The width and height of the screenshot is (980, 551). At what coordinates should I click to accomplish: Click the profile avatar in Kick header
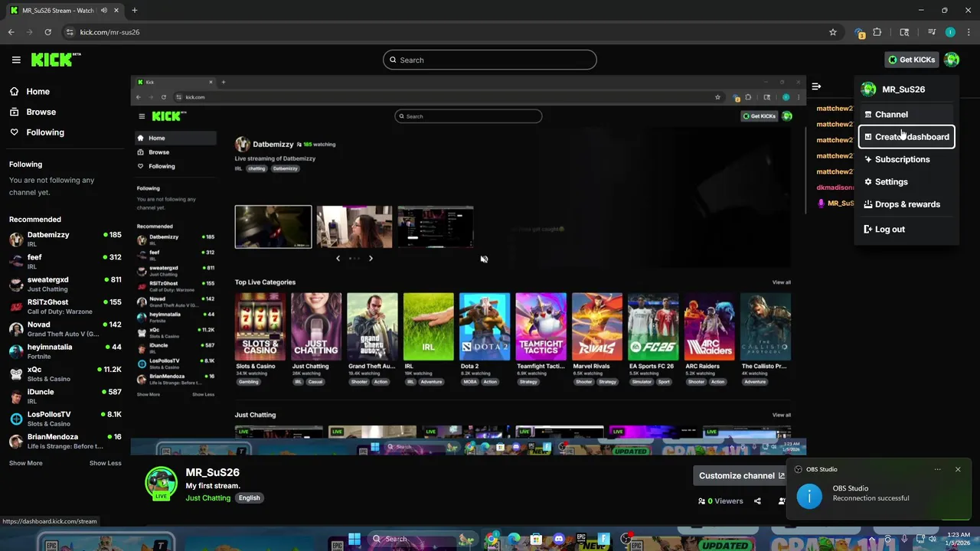(x=952, y=60)
